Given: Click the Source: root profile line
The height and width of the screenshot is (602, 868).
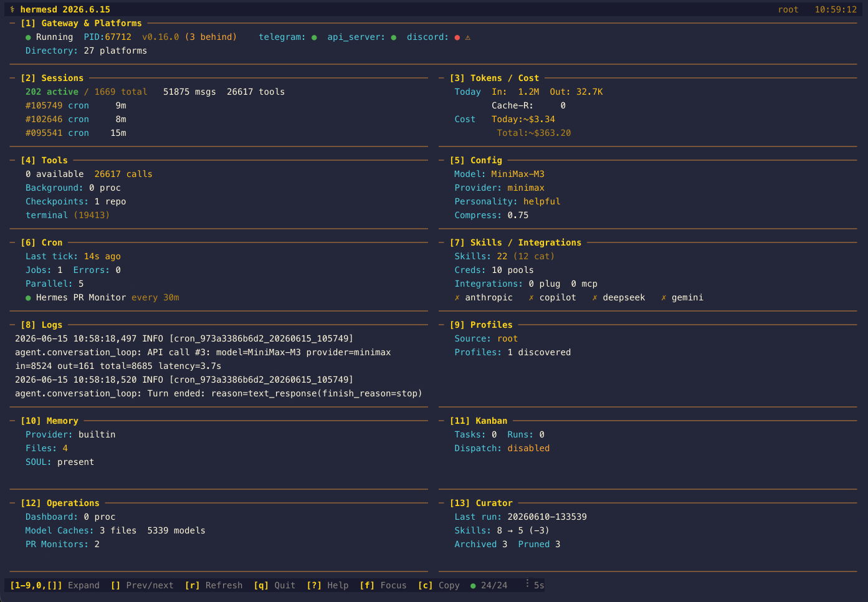Looking at the screenshot, I should click(x=486, y=338).
